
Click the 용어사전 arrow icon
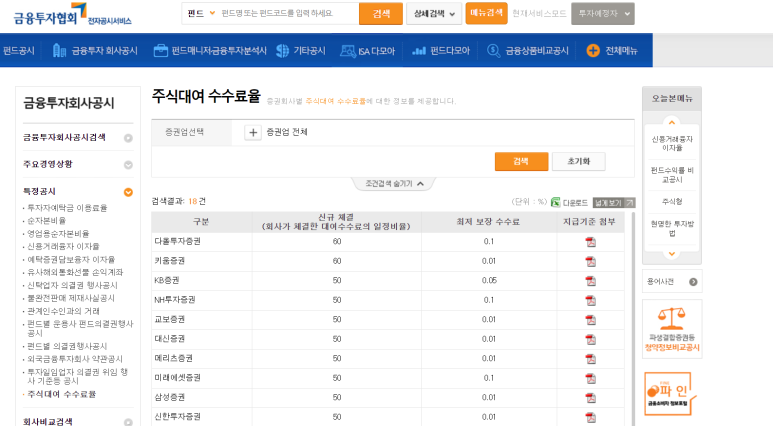pos(693,282)
